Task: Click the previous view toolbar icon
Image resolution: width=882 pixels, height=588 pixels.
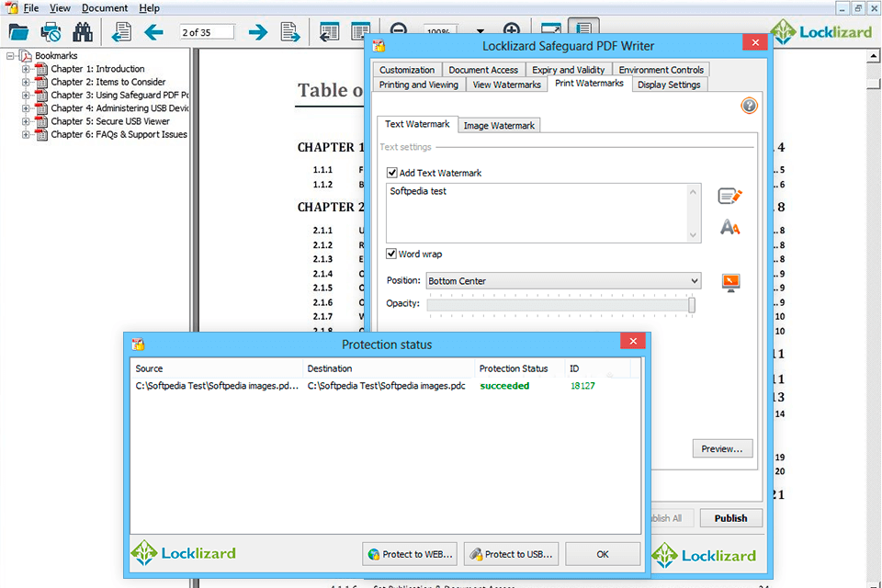Action: pos(329,32)
